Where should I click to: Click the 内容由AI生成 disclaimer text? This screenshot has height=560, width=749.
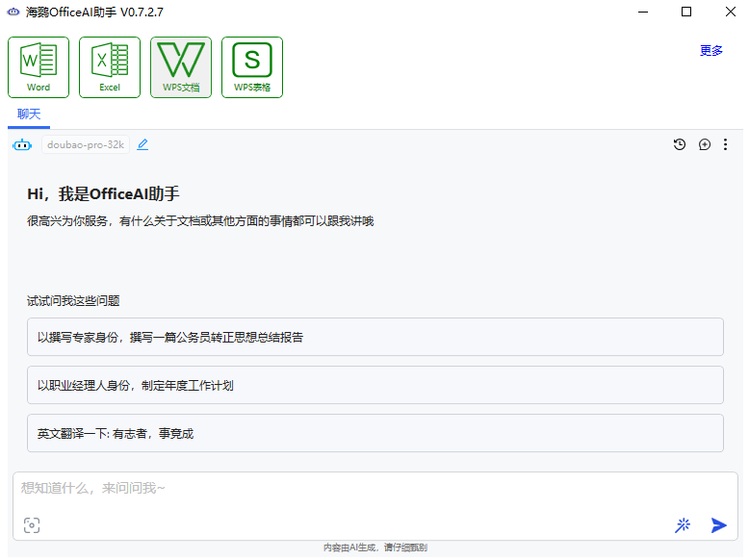pos(374,547)
